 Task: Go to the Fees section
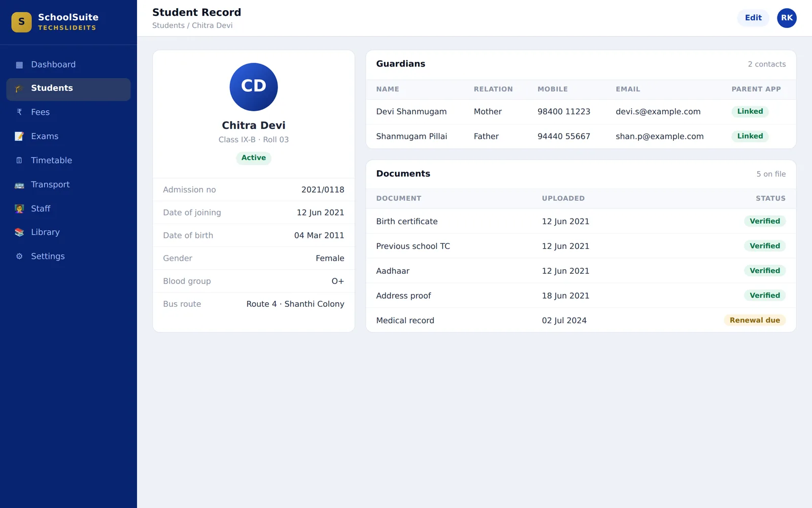pyautogui.click(x=69, y=112)
